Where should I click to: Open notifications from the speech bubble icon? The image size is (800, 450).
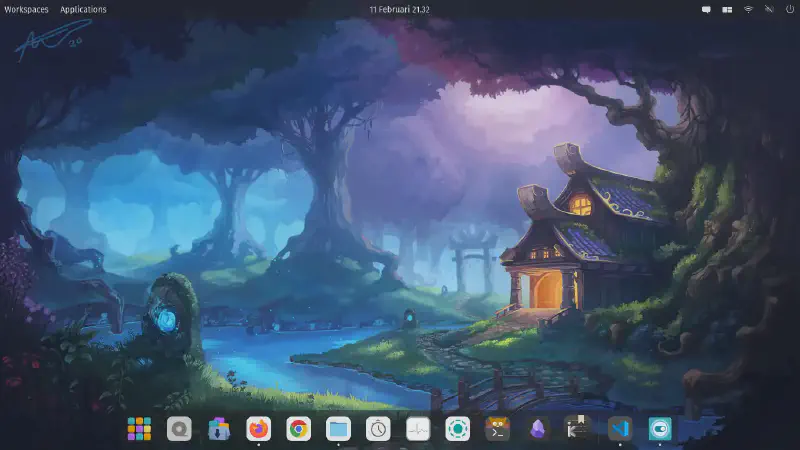pos(706,9)
